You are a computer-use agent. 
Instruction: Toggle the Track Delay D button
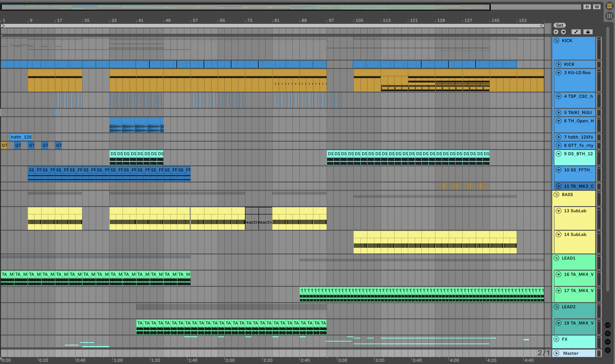(x=608, y=350)
